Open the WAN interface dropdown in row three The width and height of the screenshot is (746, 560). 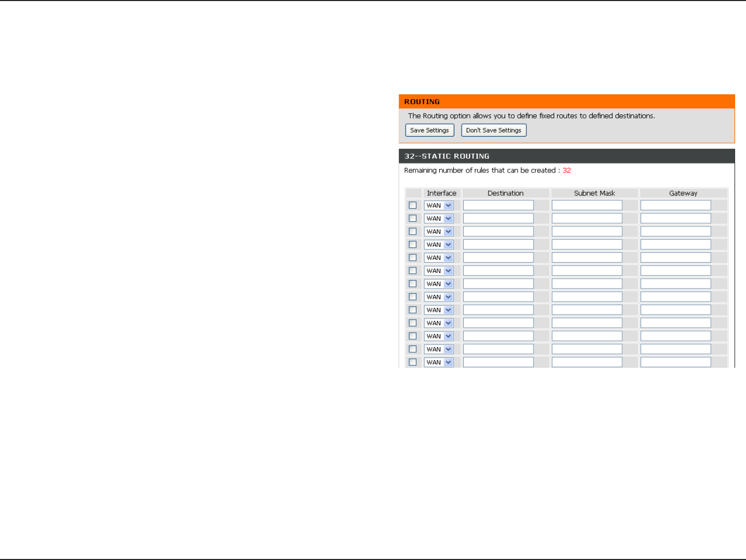439,232
